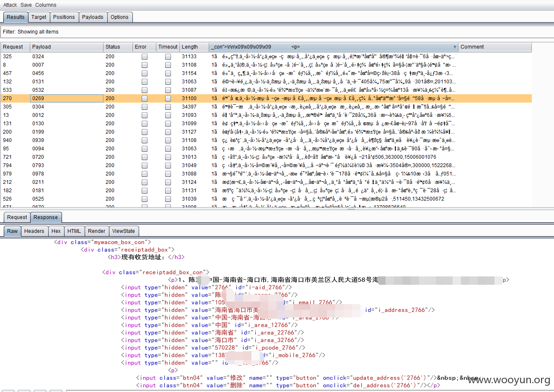Open the Attack menu
554x392 pixels.
[10, 5]
